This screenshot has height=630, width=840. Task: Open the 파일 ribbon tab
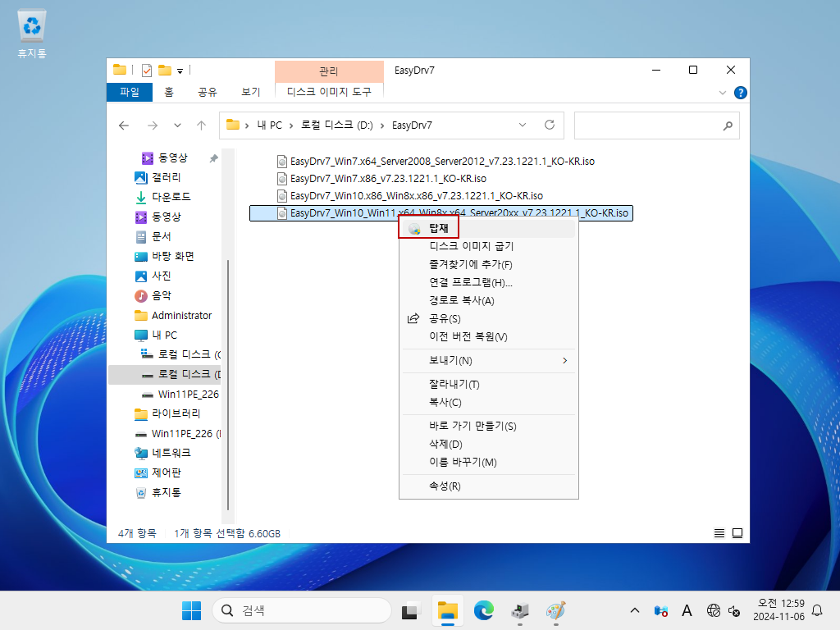coord(129,92)
